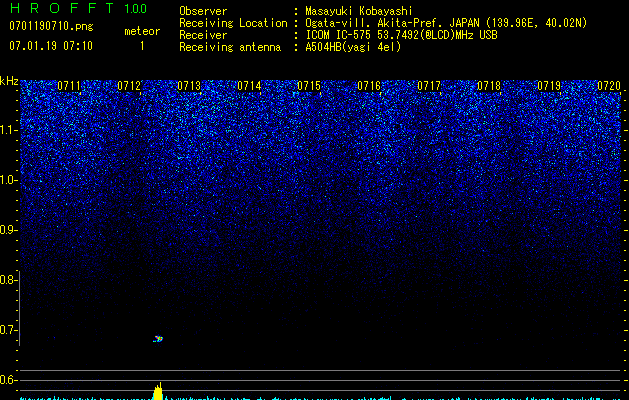Click the 0.9 frequency axis label
Viewport: 629px width, 400px height.
point(8,230)
